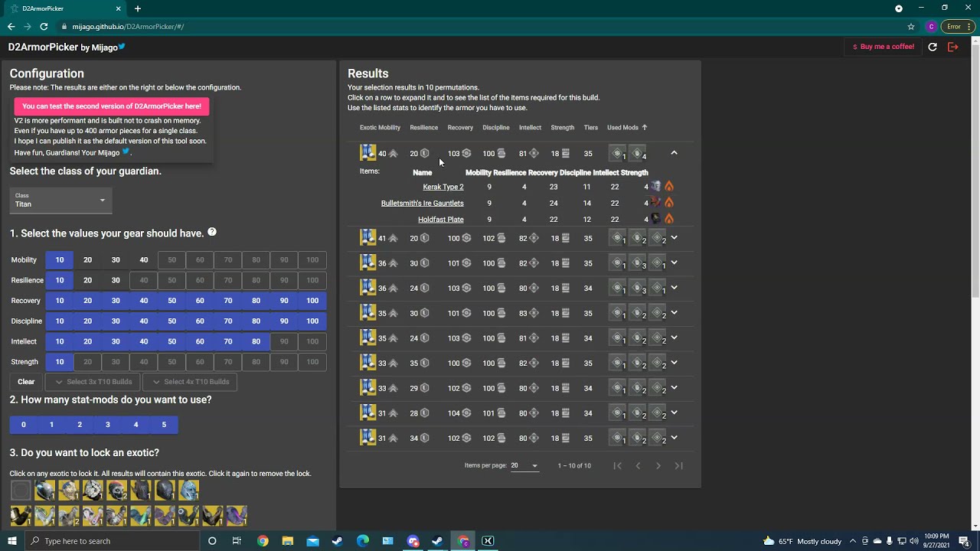Click the Type here to search box

[113, 541]
